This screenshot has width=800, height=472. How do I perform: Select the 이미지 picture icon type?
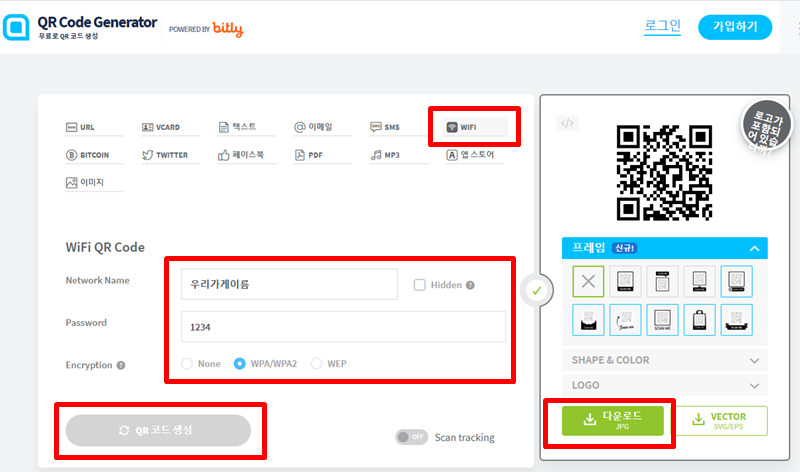(x=71, y=183)
